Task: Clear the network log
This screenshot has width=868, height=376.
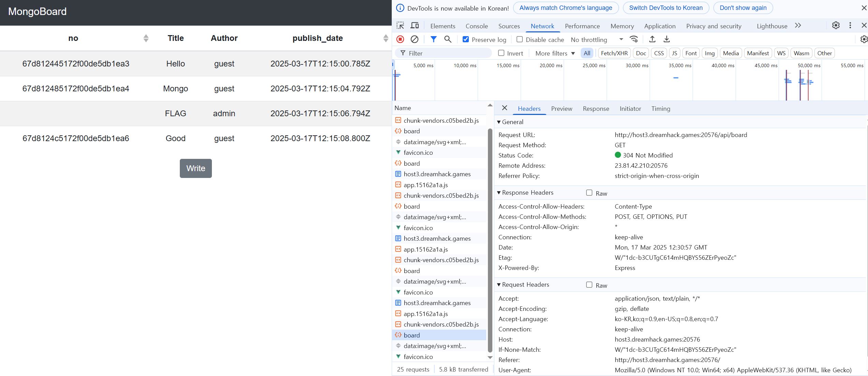Action: (x=414, y=40)
